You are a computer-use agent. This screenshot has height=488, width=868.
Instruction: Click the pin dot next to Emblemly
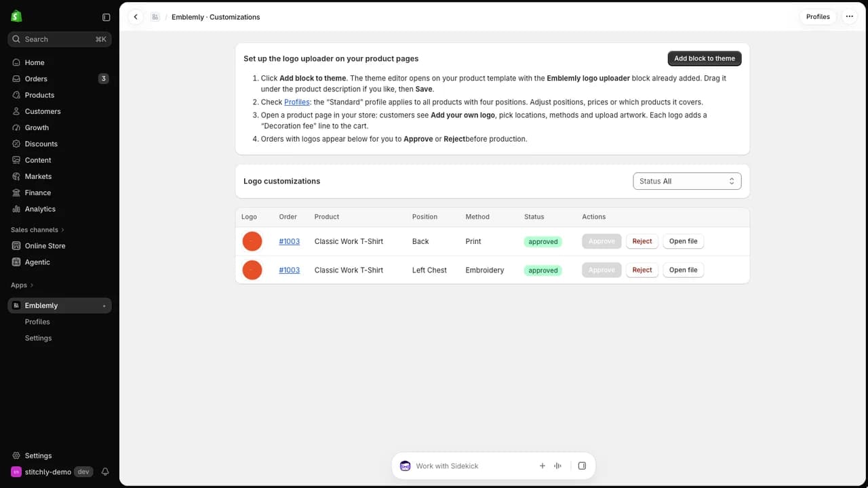(x=104, y=306)
